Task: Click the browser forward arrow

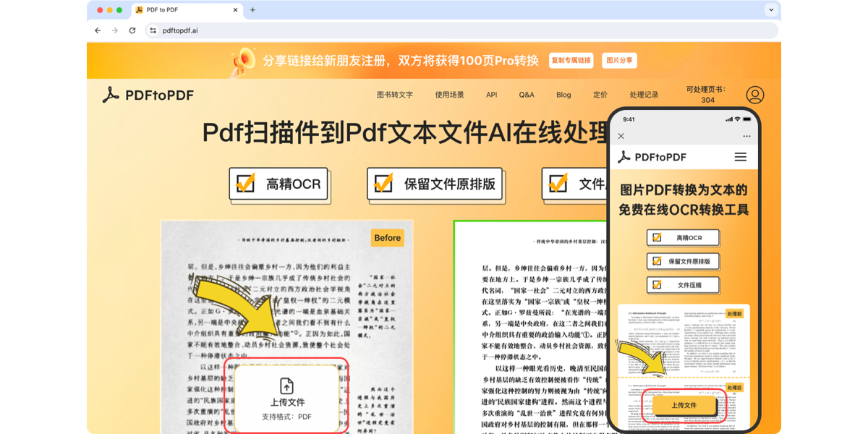Action: [x=115, y=30]
